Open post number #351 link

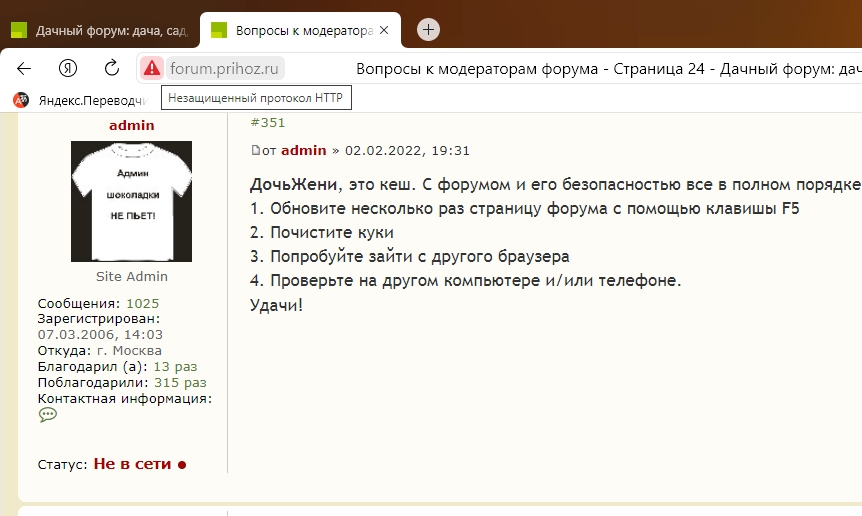(267, 123)
